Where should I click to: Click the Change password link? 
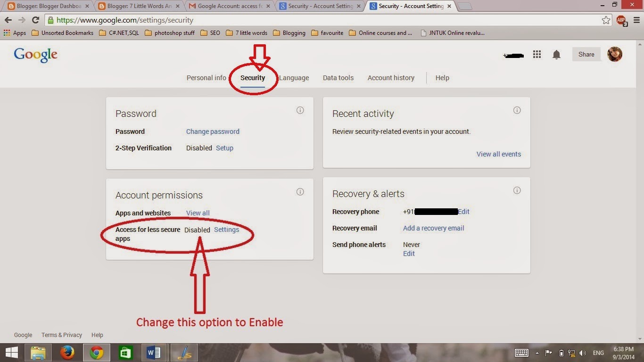213,132
